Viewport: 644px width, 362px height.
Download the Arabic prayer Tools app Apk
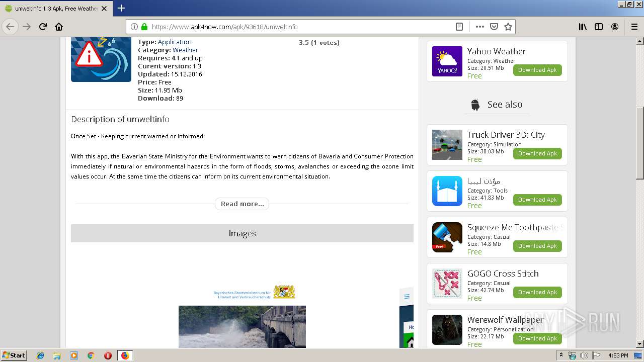(537, 200)
